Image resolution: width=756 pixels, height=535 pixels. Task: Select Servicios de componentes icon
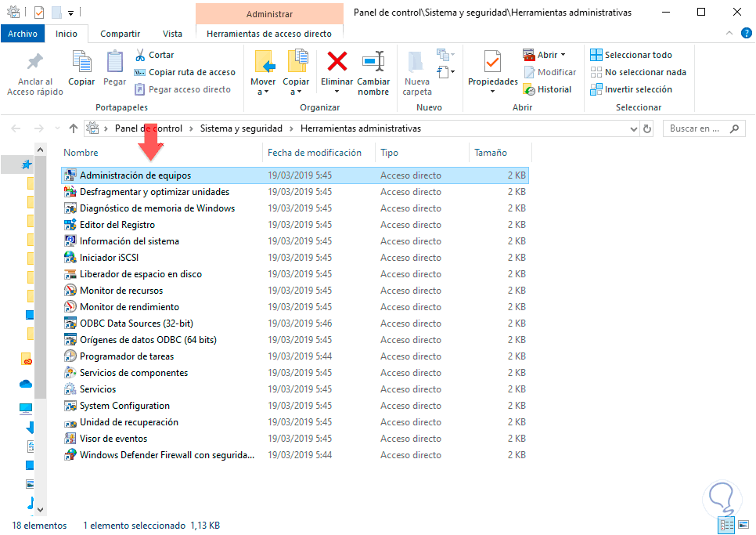pyautogui.click(x=70, y=372)
